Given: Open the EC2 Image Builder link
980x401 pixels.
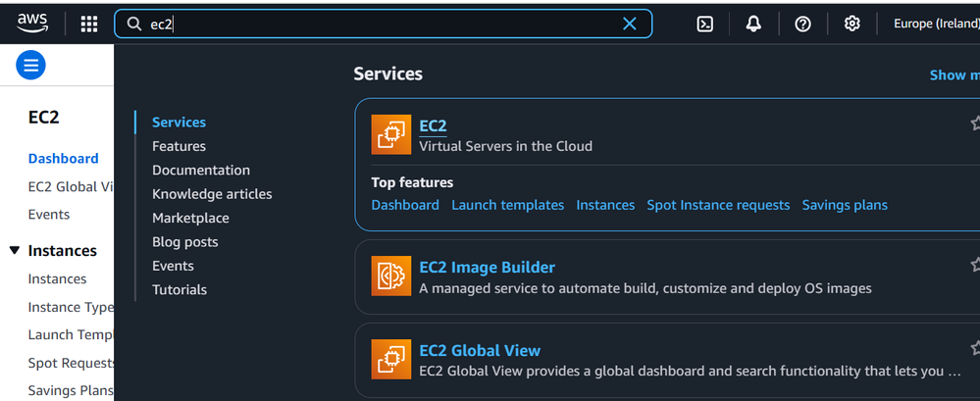Looking at the screenshot, I should tap(487, 268).
